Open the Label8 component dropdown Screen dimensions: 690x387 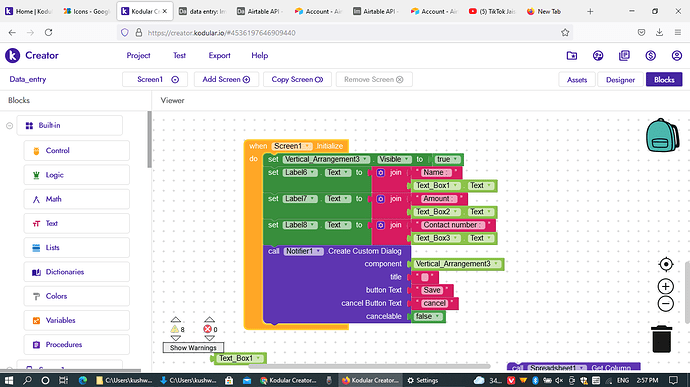click(x=300, y=225)
